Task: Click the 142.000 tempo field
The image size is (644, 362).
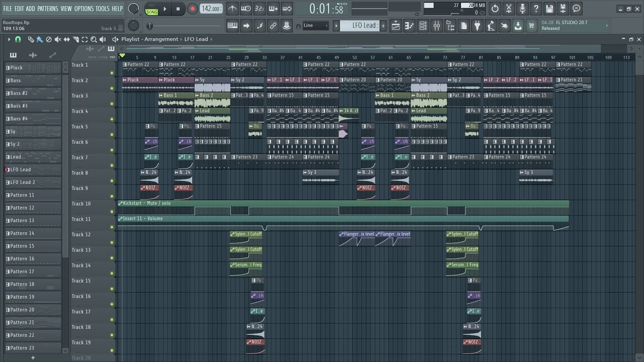Action: (x=211, y=9)
